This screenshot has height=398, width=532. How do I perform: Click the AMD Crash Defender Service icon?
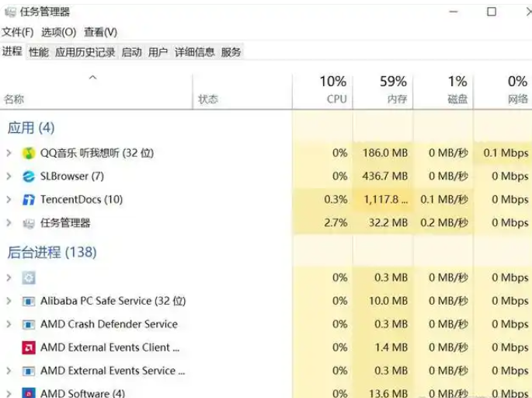coord(29,324)
